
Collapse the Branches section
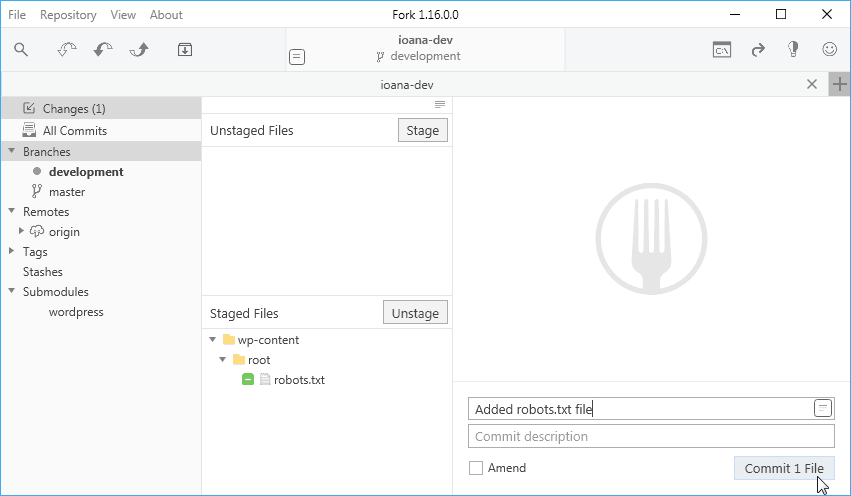11,151
